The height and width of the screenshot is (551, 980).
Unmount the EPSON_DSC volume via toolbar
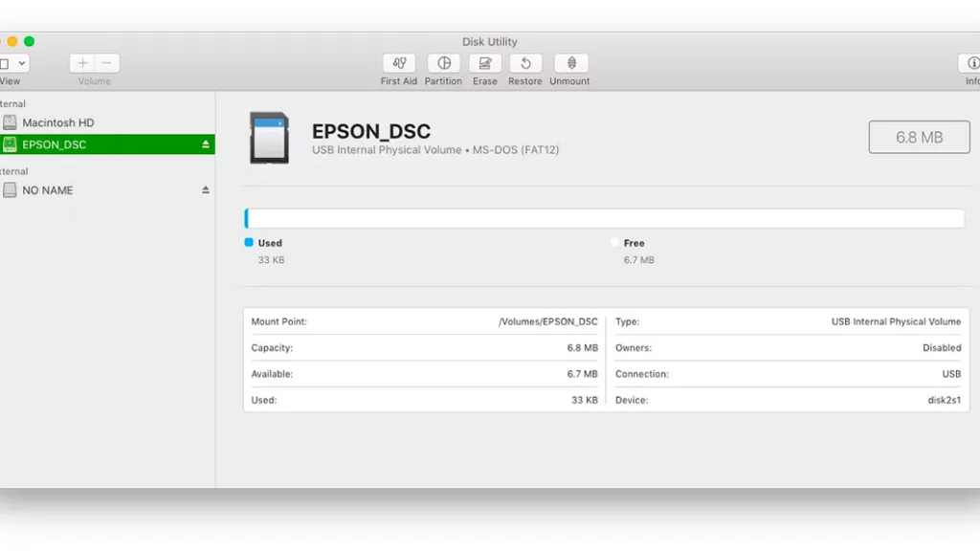tap(570, 63)
